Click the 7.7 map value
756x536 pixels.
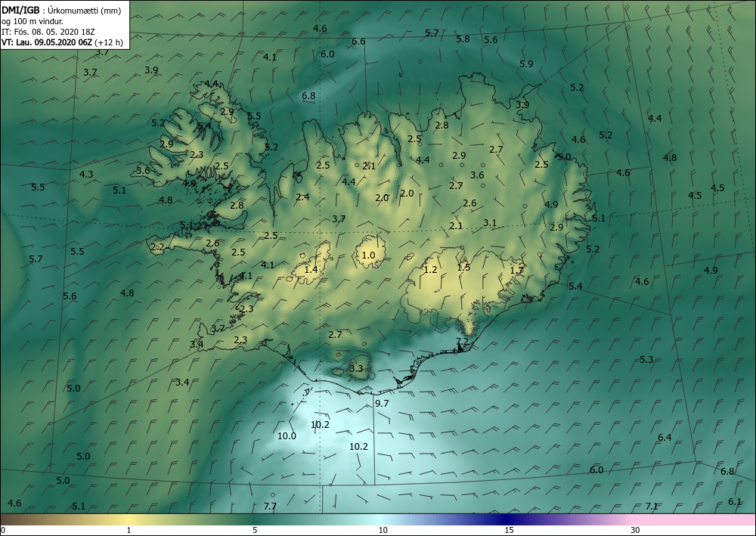[x=270, y=506]
